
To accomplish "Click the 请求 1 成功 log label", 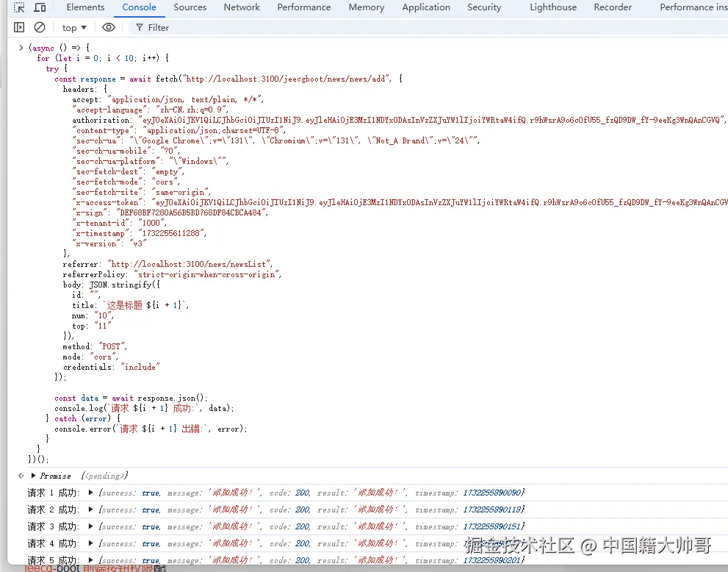I will click(54, 493).
